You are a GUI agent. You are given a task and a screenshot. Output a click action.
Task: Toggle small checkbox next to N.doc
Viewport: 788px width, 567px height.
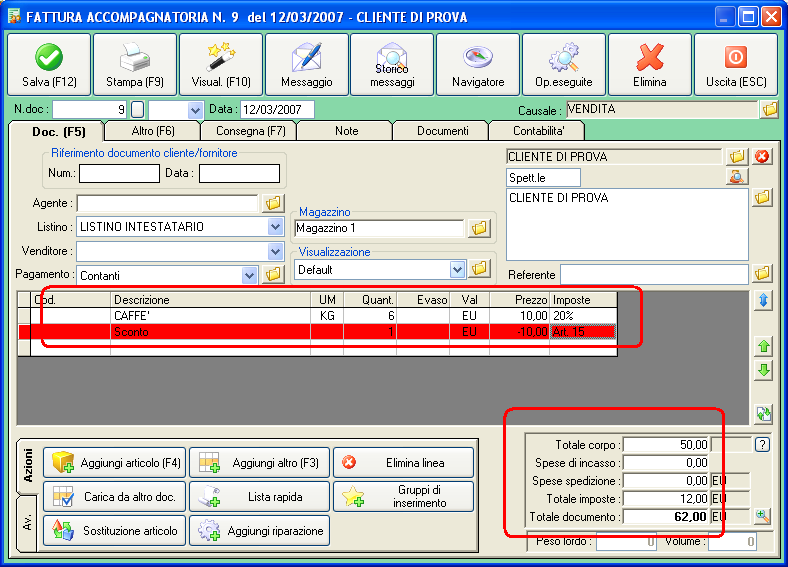click(x=137, y=110)
